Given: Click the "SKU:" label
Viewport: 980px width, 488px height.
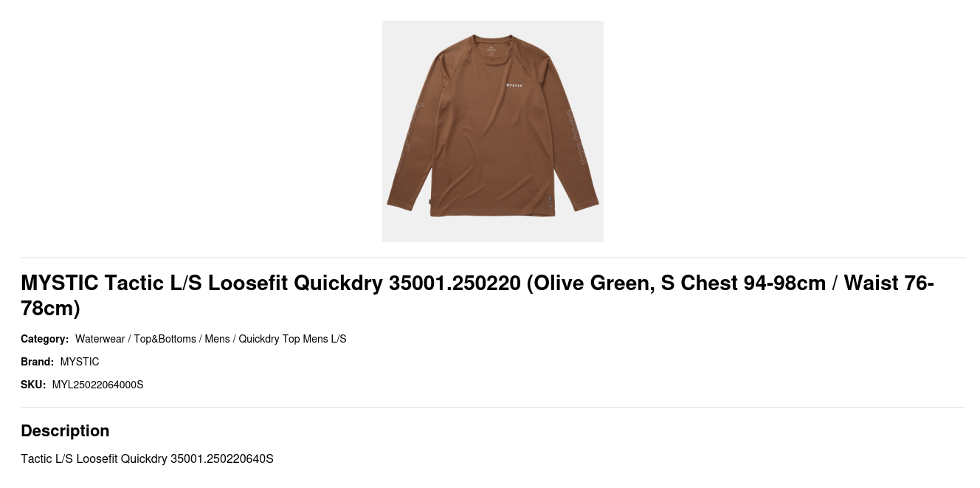Looking at the screenshot, I should [33, 385].
